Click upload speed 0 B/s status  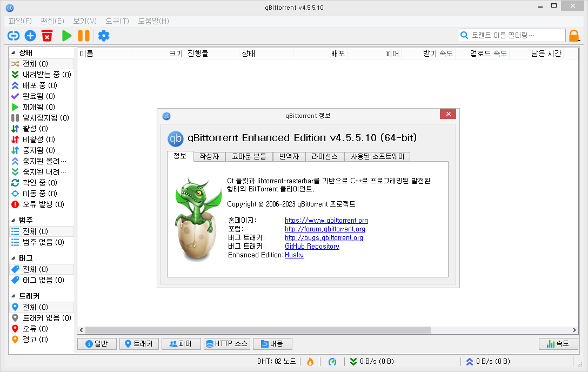pyautogui.click(x=488, y=362)
